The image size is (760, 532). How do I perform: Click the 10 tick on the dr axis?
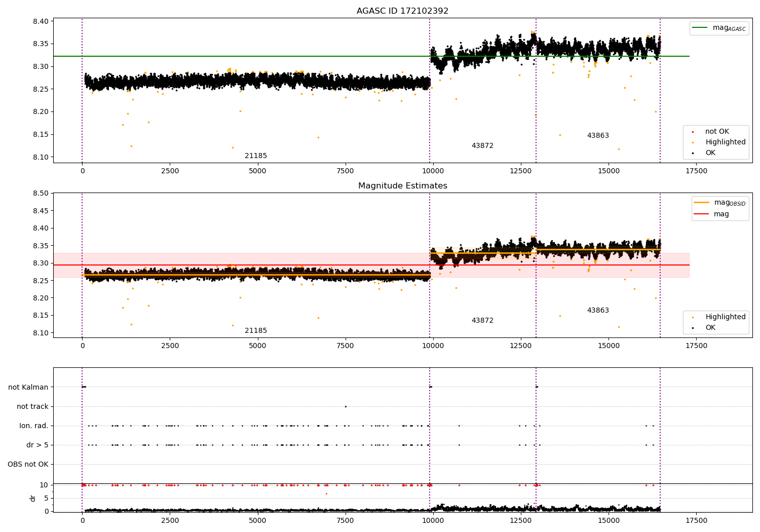(x=44, y=485)
